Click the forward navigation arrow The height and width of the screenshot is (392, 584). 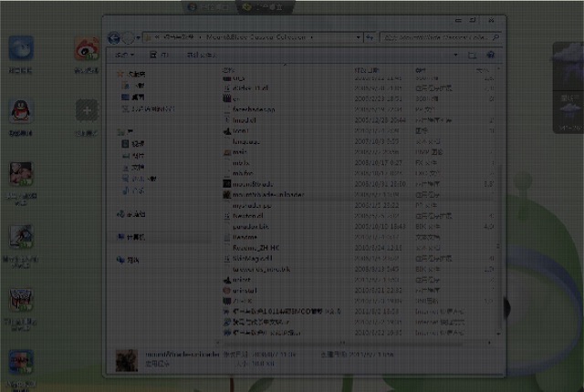[130, 37]
